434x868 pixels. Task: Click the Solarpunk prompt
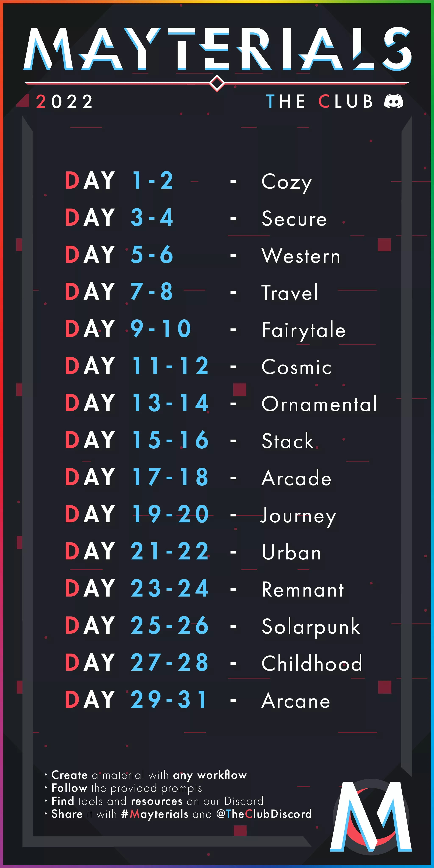point(311,626)
